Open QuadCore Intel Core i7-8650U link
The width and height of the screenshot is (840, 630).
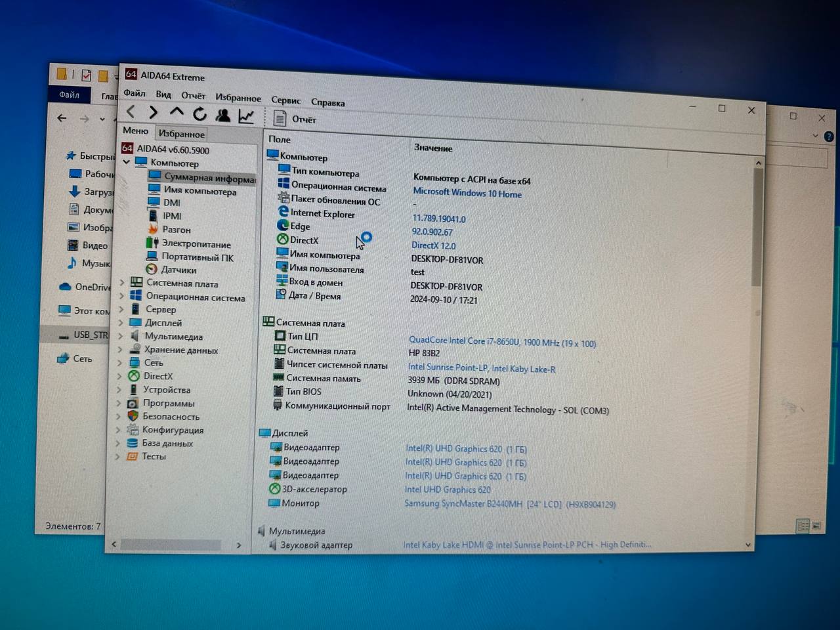pyautogui.click(x=503, y=342)
